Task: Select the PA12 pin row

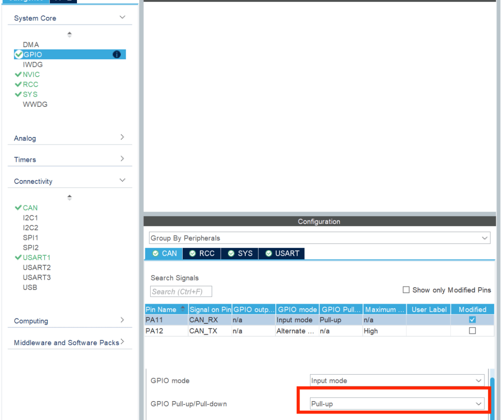Action: coord(320,331)
